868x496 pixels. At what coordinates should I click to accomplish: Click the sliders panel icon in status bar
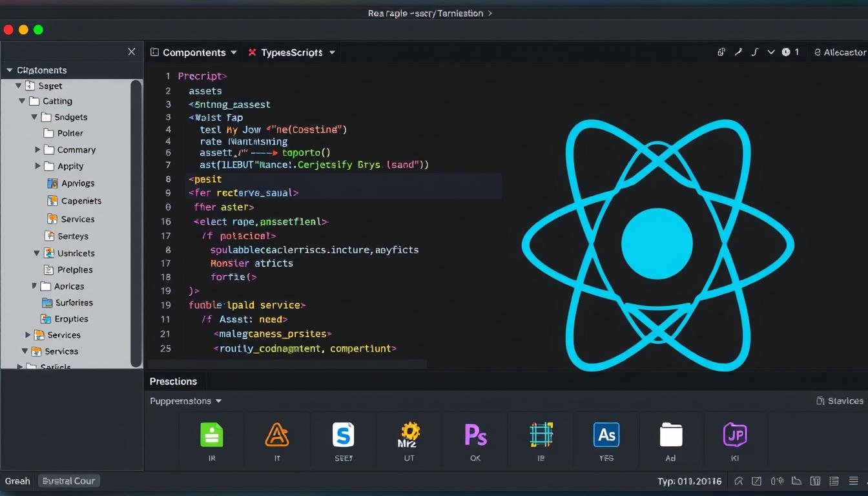pyautogui.click(x=816, y=481)
